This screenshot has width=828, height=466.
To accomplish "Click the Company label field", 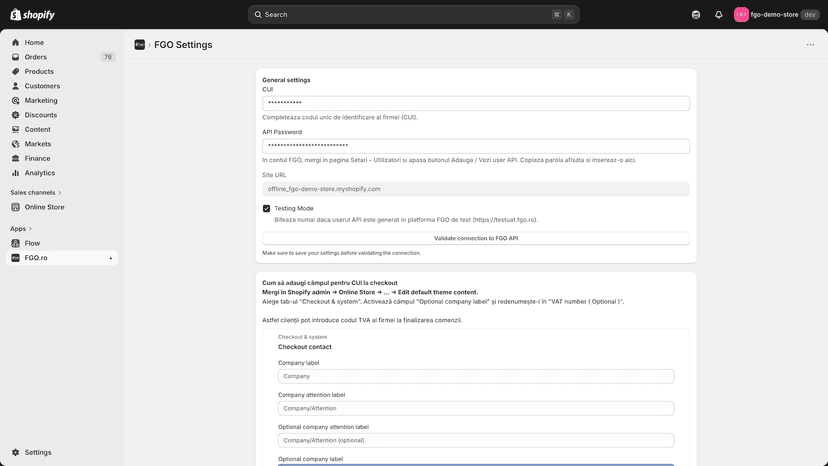I will tap(476, 376).
